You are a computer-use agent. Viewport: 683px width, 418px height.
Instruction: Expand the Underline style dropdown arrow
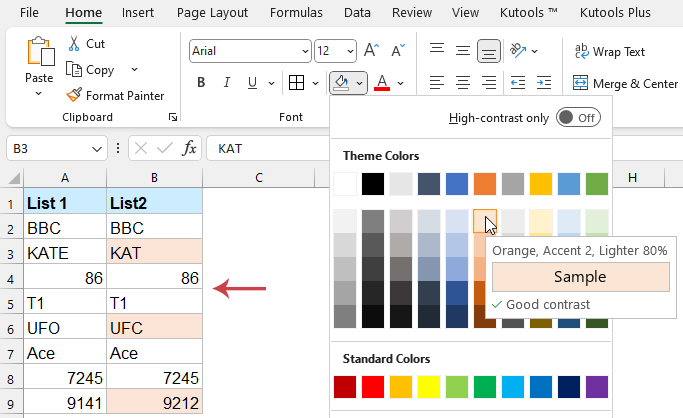point(271,83)
